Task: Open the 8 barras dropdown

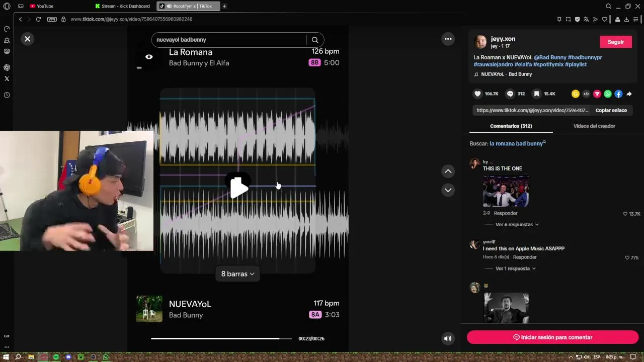Action: [237, 274]
